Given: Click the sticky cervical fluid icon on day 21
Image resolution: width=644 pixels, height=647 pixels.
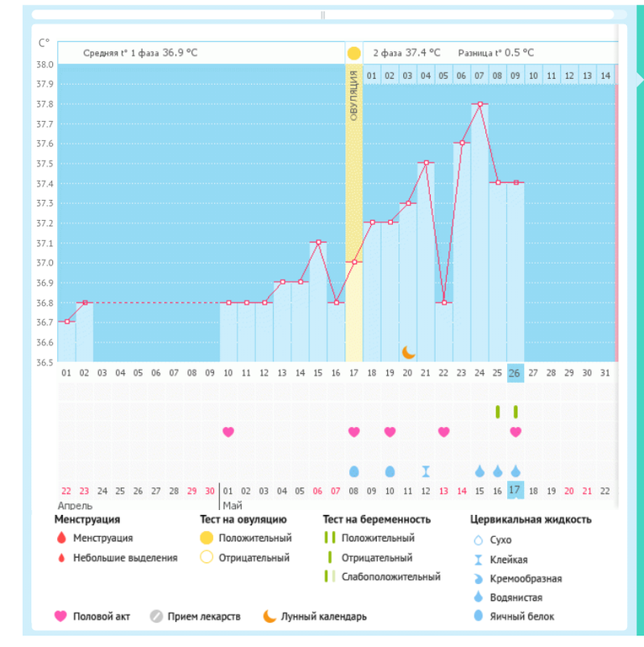Looking at the screenshot, I should click(x=426, y=471).
